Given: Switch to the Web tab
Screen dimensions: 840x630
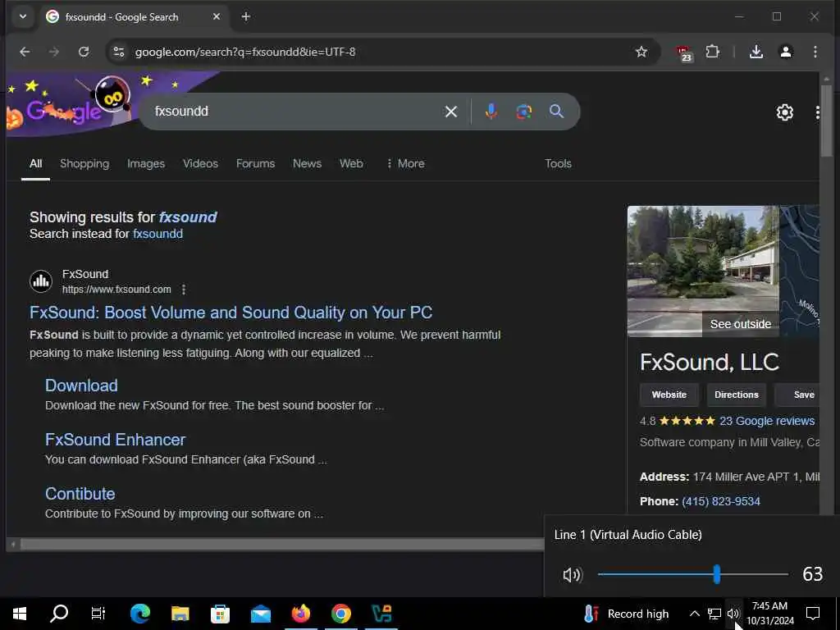Looking at the screenshot, I should (x=351, y=163).
